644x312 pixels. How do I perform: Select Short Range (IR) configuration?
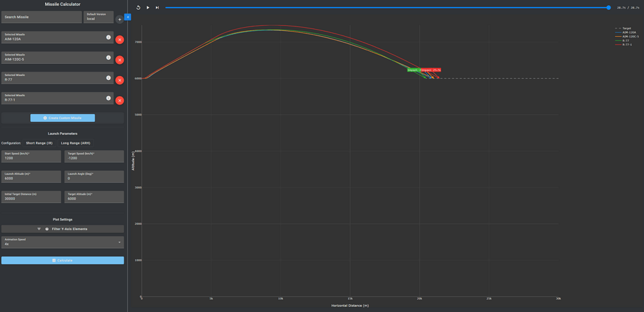(x=39, y=143)
